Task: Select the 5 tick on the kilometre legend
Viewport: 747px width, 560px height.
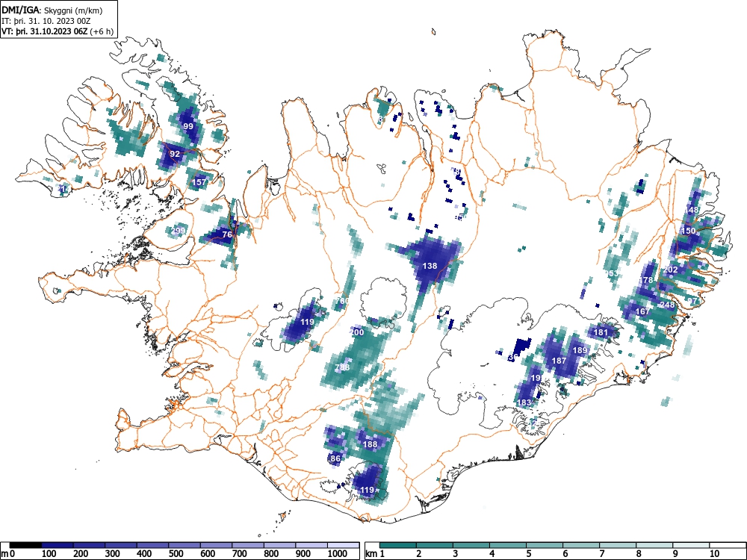Action: click(528, 554)
